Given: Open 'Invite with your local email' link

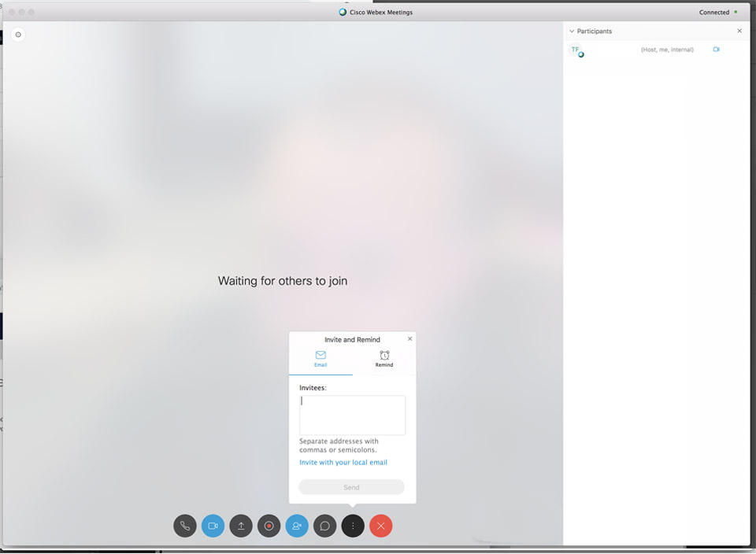Looking at the screenshot, I should pyautogui.click(x=343, y=463).
